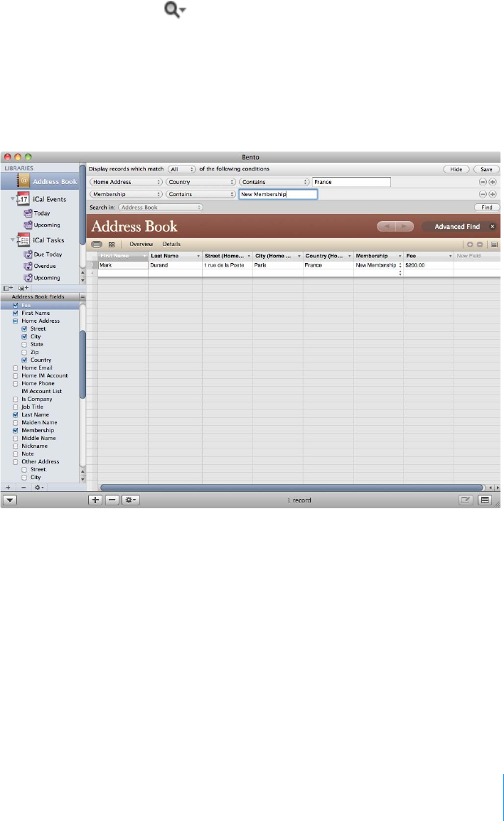Click the remove field minus icon in toolbar

coord(479,245)
